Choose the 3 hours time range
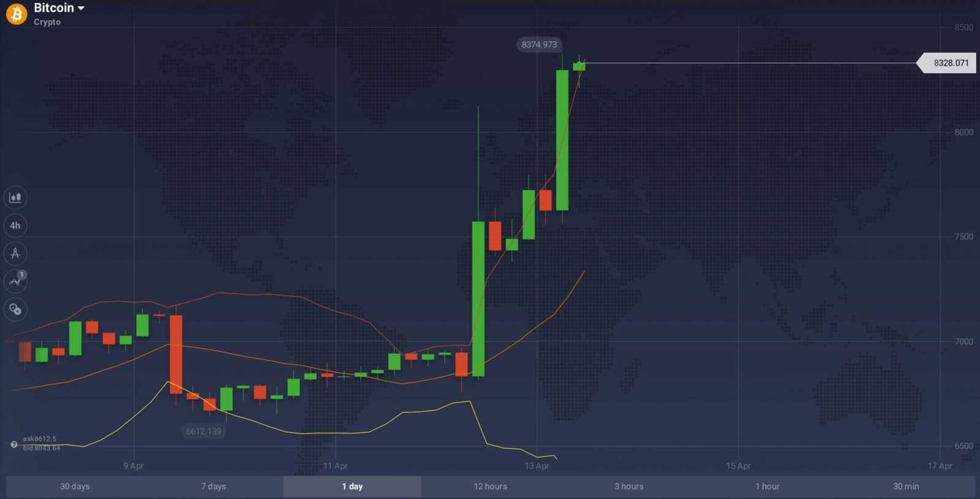 tap(629, 486)
